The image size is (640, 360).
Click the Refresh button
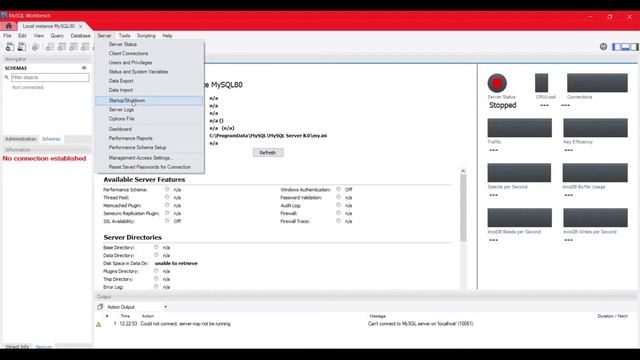coord(268,152)
